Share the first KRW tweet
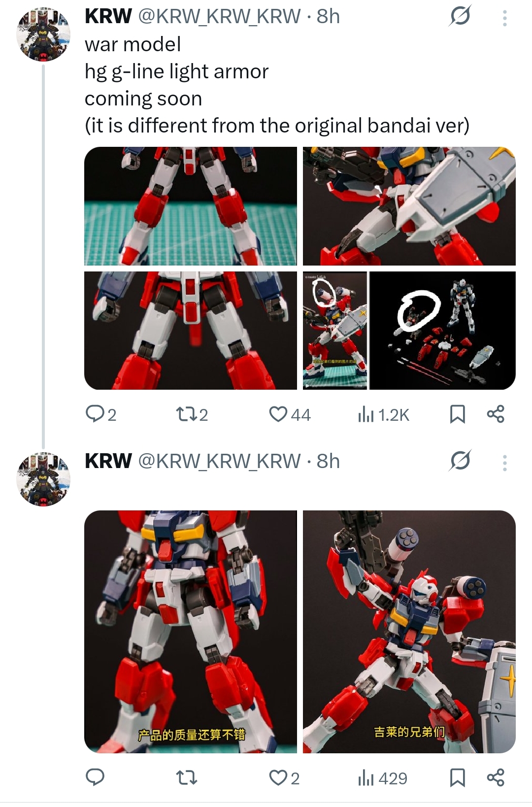The height and width of the screenshot is (807, 532). (496, 414)
